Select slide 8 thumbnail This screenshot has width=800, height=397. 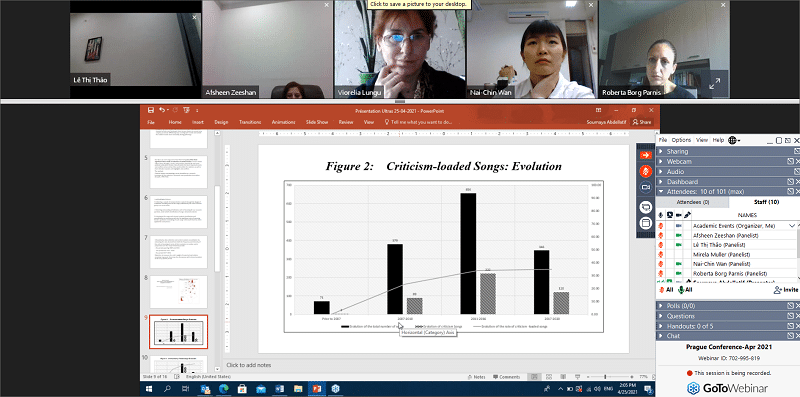tap(179, 291)
